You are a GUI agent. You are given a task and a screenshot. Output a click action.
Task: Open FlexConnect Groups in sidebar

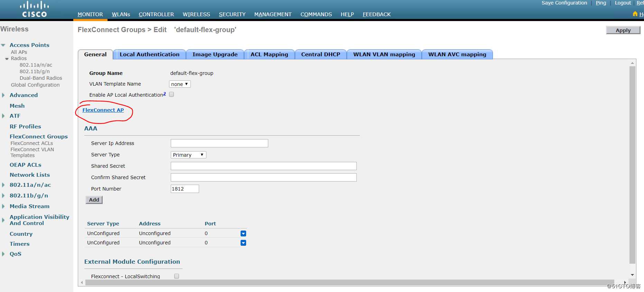[x=39, y=137]
